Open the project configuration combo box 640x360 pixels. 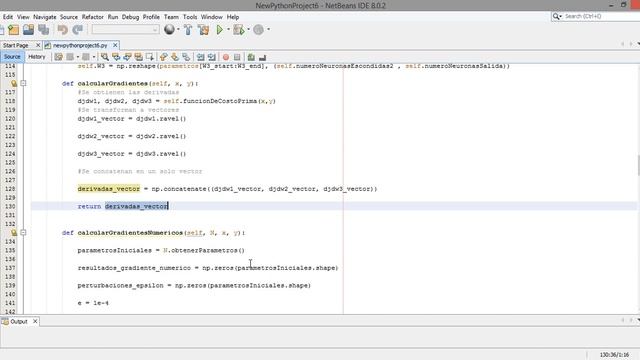click(x=125, y=29)
